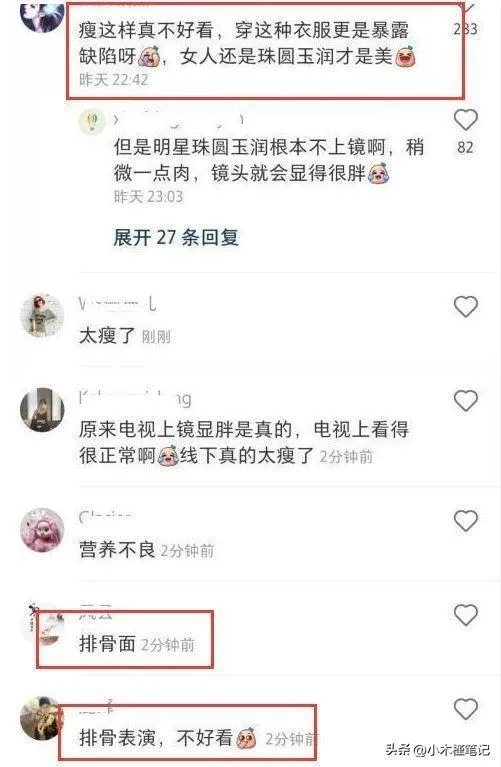Like the '太瘦了' comment

(x=465, y=307)
